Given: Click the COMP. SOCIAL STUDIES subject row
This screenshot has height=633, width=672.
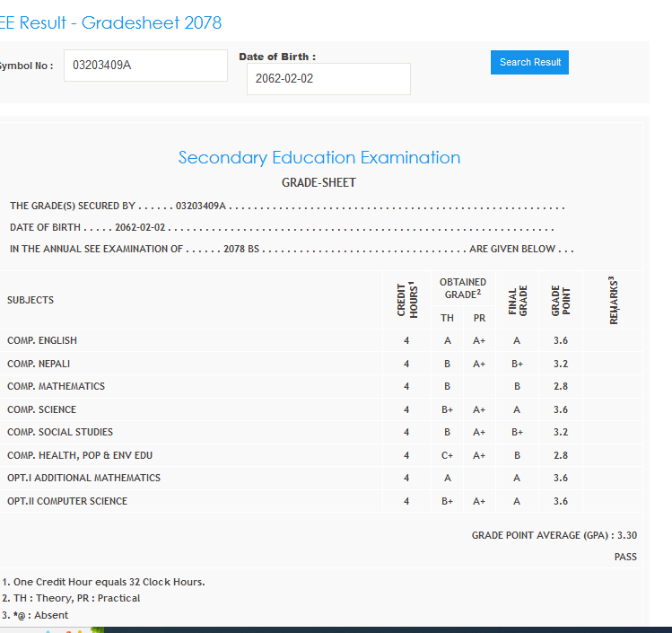Looking at the screenshot, I should coord(60,432).
